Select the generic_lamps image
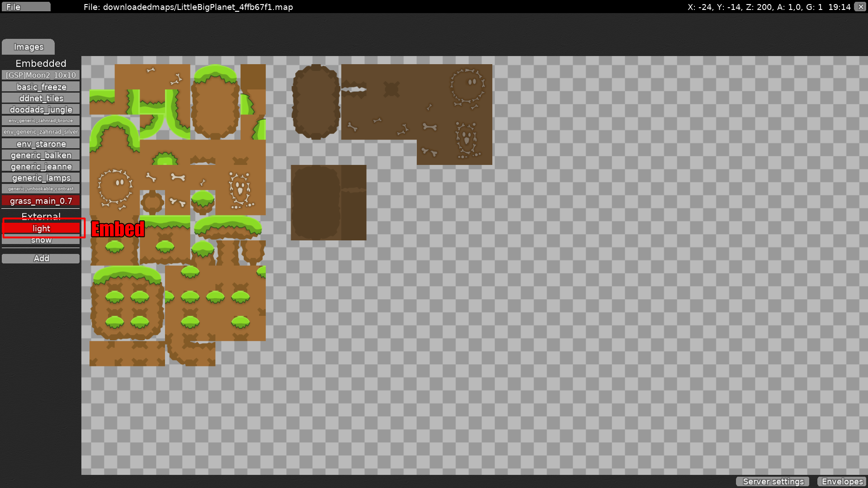 click(x=41, y=178)
